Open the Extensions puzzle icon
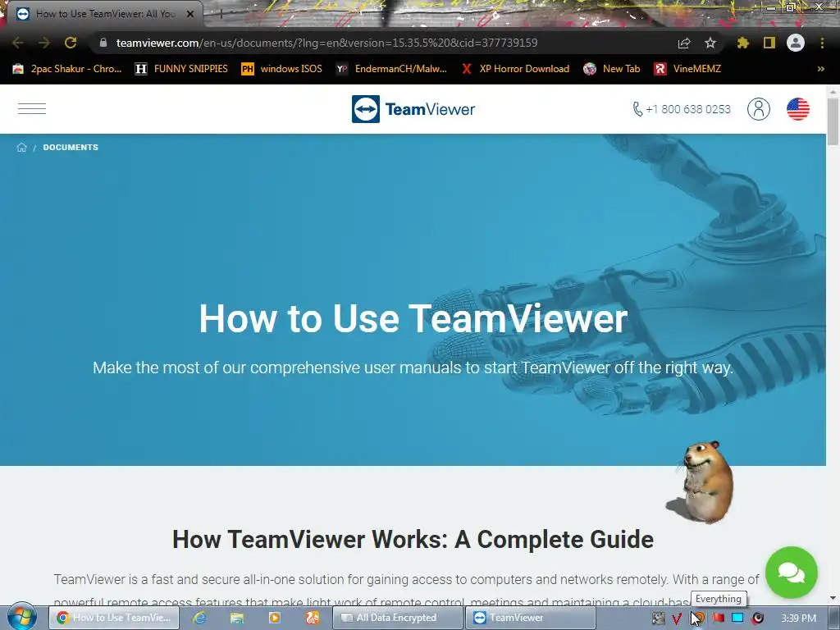This screenshot has height=630, width=840. click(x=742, y=43)
